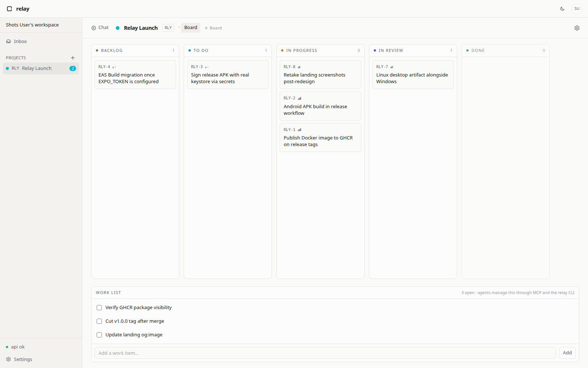
Task: Click the In Review column header
Action: pos(413,50)
